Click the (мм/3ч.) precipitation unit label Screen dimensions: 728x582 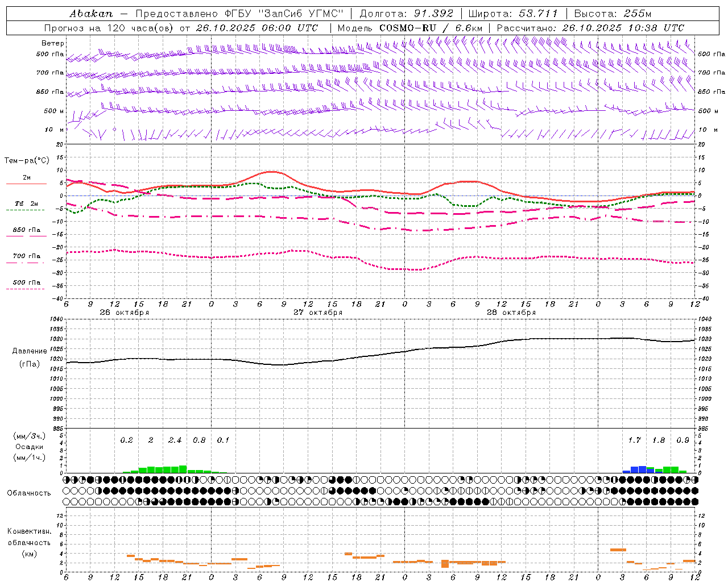pyautogui.click(x=30, y=436)
